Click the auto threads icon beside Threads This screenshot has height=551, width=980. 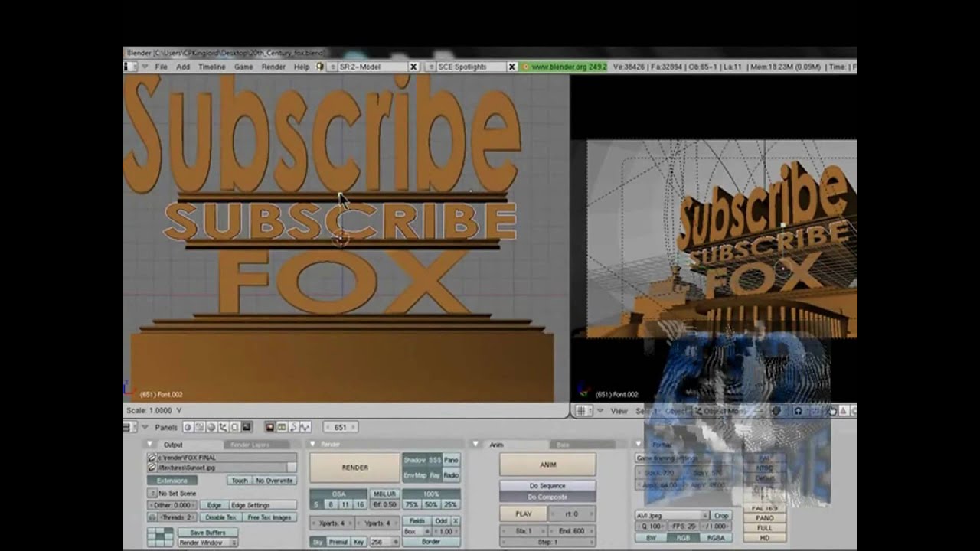pyautogui.click(x=152, y=517)
